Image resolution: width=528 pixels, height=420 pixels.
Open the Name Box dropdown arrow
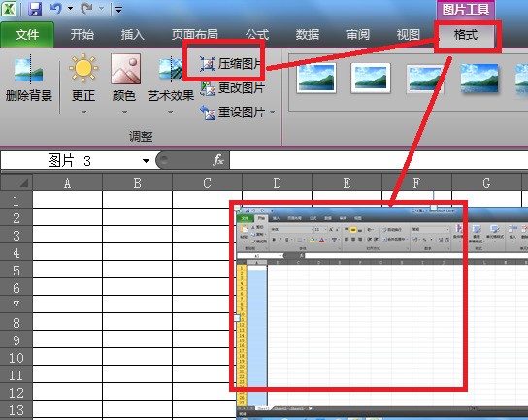[146, 161]
